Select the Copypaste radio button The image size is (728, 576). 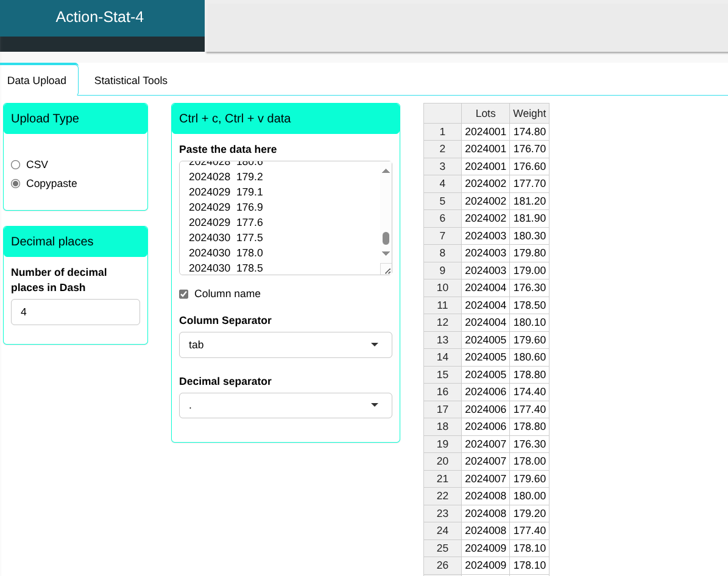(x=16, y=183)
